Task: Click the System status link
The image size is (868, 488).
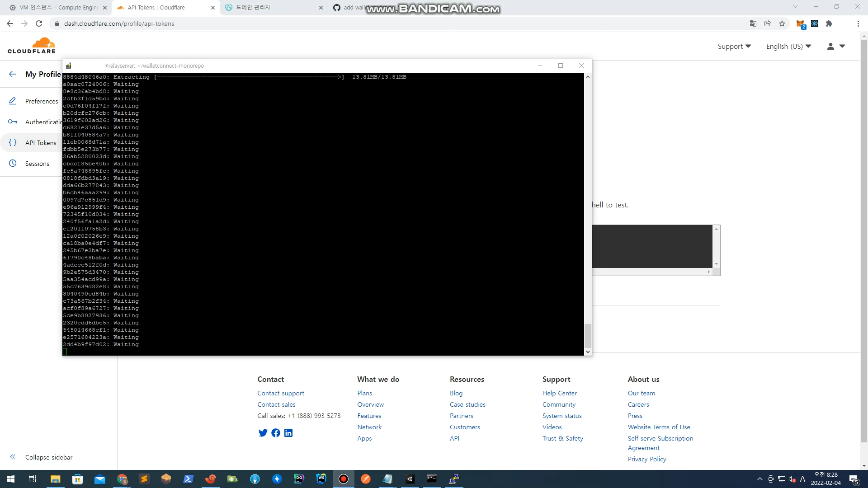Action: click(x=562, y=416)
